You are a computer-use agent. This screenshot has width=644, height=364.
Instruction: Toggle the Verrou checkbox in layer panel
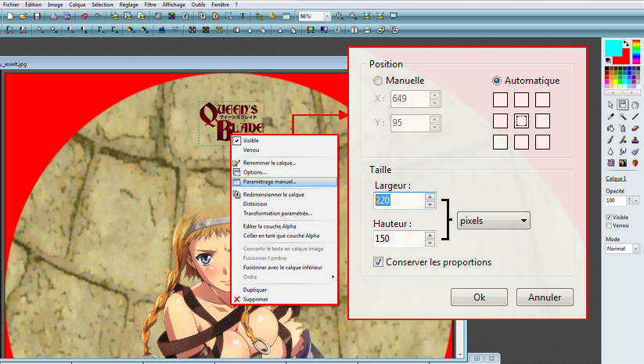(x=609, y=225)
